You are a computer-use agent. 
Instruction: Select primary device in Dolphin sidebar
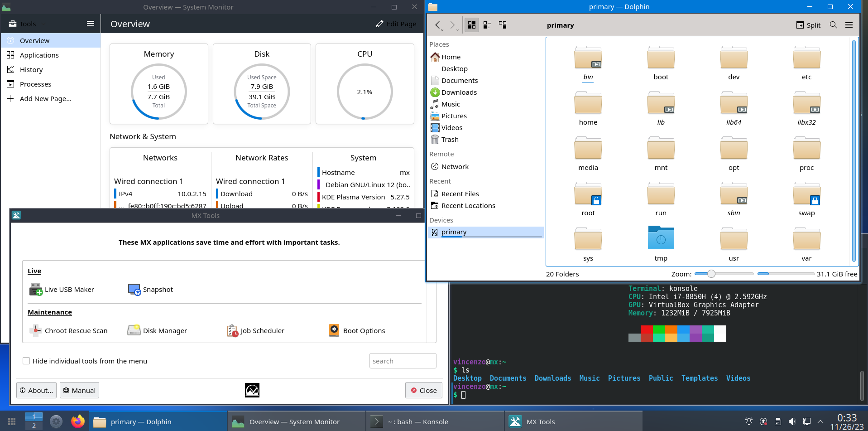[486, 232]
